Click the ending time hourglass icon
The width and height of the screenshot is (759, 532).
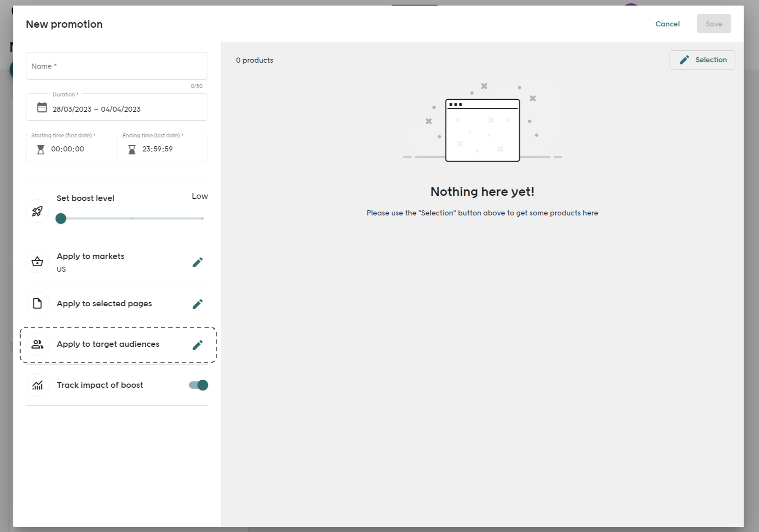point(132,149)
